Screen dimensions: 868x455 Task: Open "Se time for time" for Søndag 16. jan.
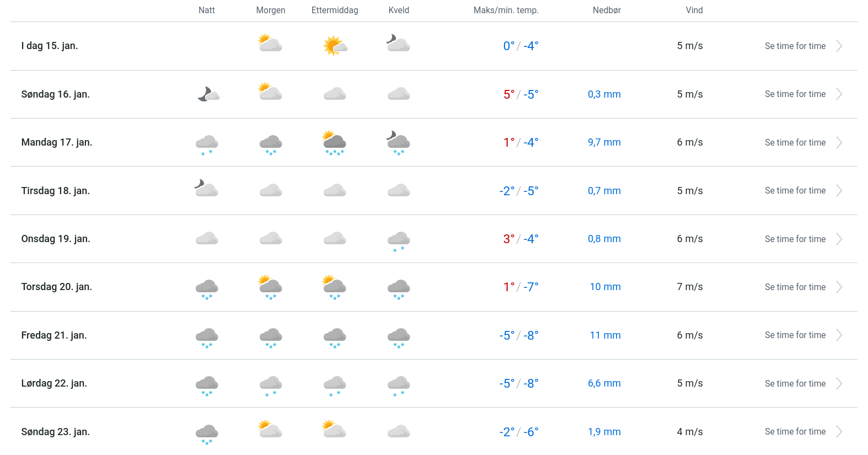[795, 94]
